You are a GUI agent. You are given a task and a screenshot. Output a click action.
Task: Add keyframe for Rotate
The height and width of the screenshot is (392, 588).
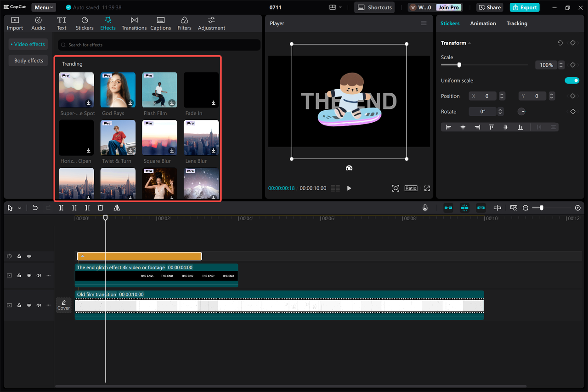click(x=573, y=112)
